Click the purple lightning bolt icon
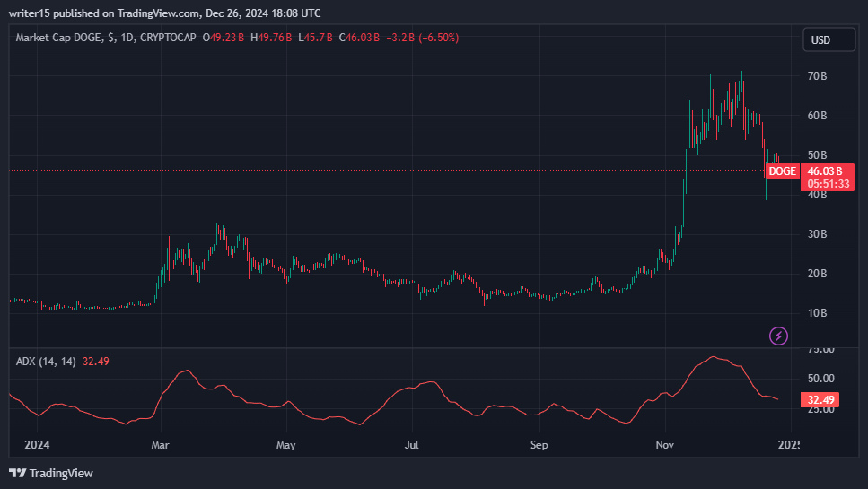Screen dimensions: 868x489 click(778, 336)
